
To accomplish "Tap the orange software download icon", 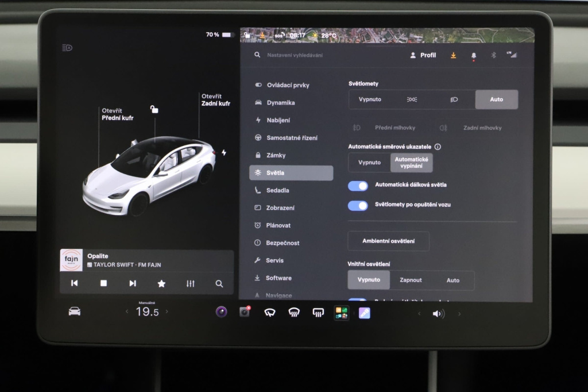I will (454, 55).
